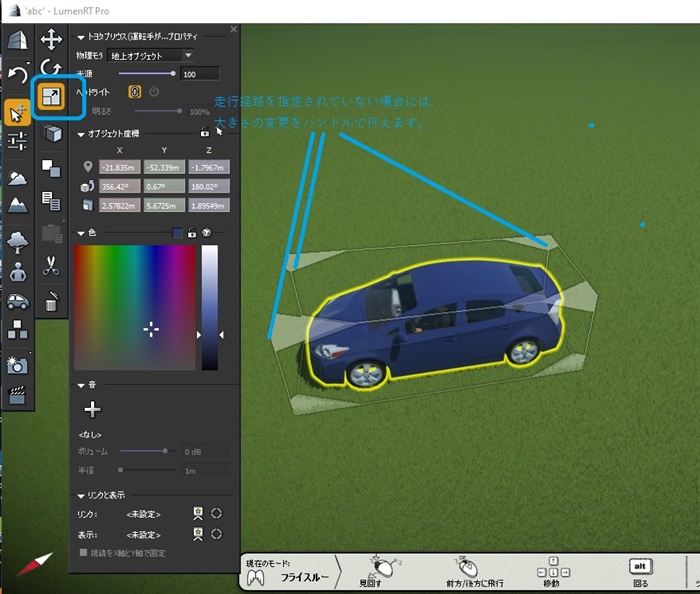700x594 pixels.
Task: Click the volume slider handle
Action: click(165, 451)
